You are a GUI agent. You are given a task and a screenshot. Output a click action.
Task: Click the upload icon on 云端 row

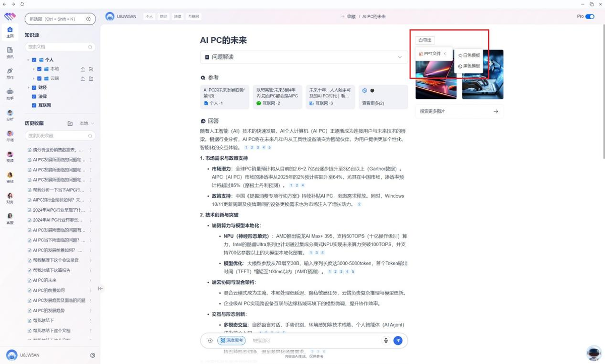point(83,79)
